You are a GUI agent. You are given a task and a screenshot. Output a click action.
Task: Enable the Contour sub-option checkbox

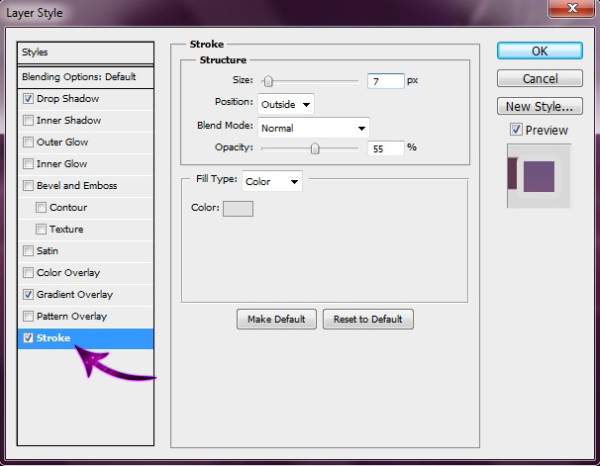[41, 208]
